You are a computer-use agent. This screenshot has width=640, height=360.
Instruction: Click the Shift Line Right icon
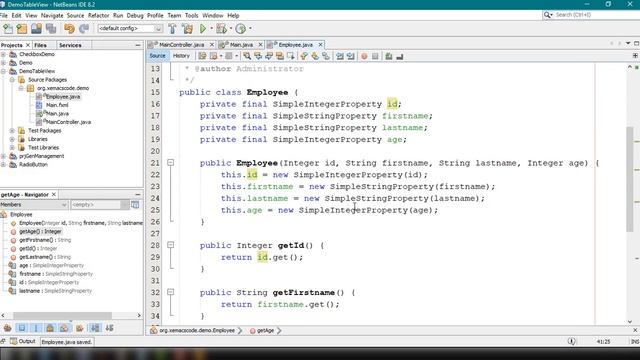(351, 56)
